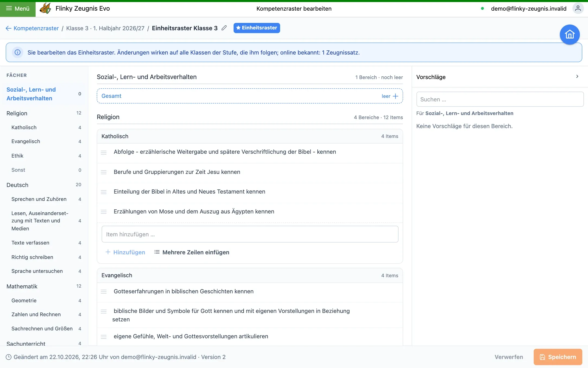Click the Evangelisch section header
Screen dimensions: 588x368
pyautogui.click(x=250, y=275)
